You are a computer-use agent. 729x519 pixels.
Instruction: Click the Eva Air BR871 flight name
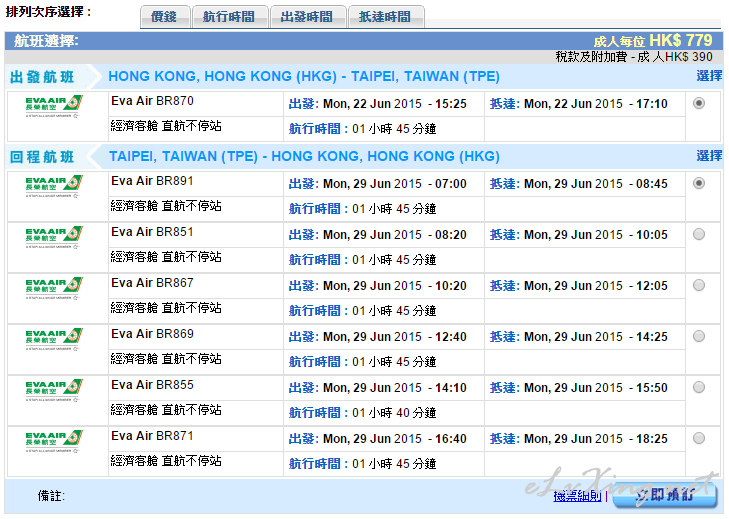152,436
